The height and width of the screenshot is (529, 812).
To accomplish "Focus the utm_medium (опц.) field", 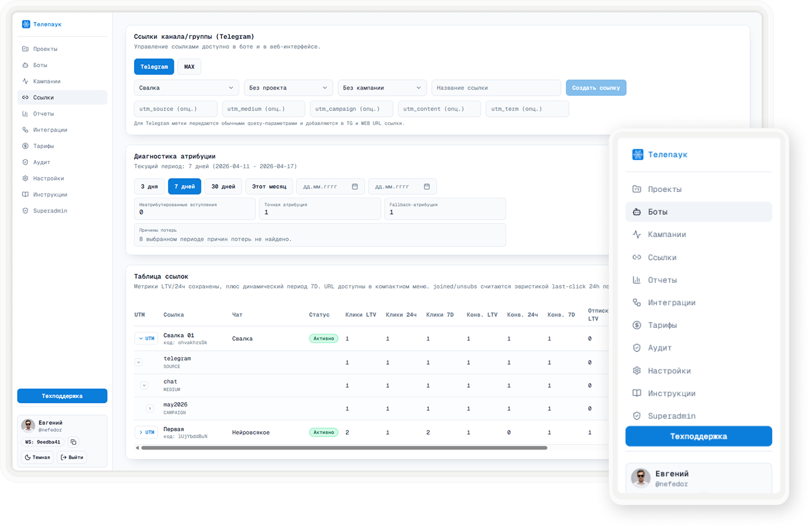I will (264, 109).
